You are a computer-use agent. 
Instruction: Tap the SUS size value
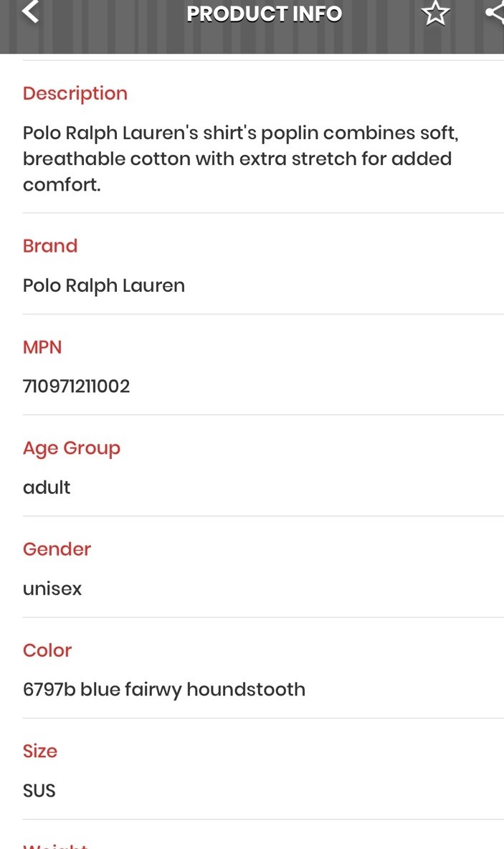[x=39, y=791]
